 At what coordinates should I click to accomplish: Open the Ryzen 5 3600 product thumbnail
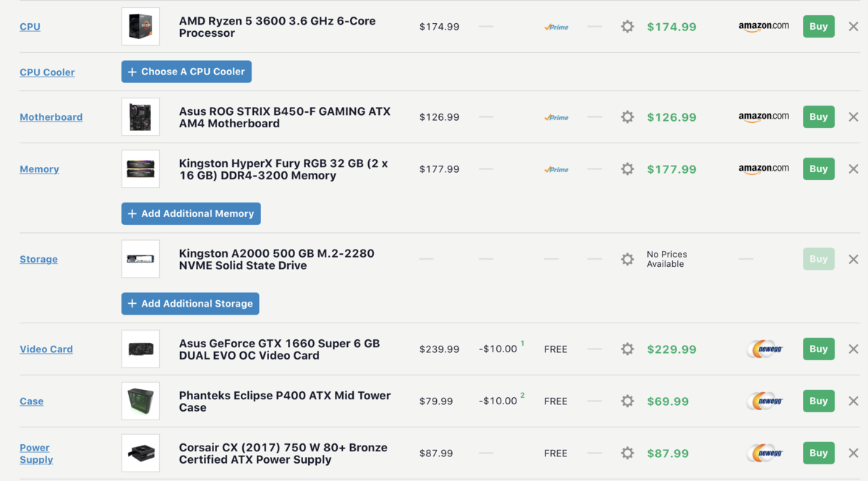pos(140,27)
